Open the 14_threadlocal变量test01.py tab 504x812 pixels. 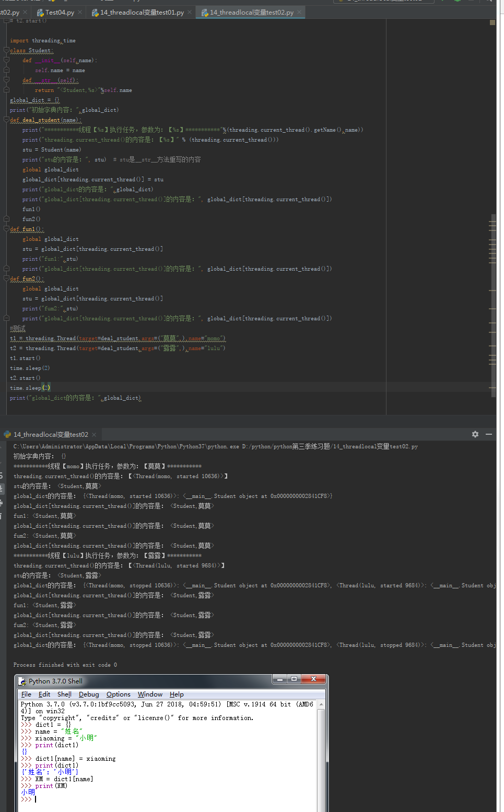[x=142, y=13]
